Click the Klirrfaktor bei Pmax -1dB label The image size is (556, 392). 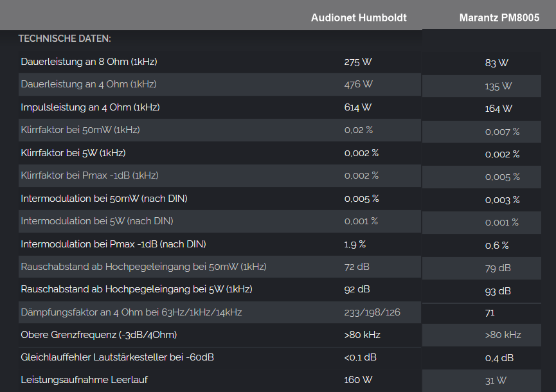tap(90, 175)
